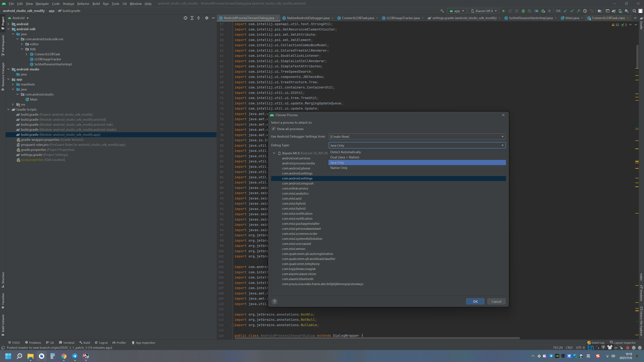
Task: Expand the res folder in project tree
Action: pyautogui.click(x=13, y=104)
